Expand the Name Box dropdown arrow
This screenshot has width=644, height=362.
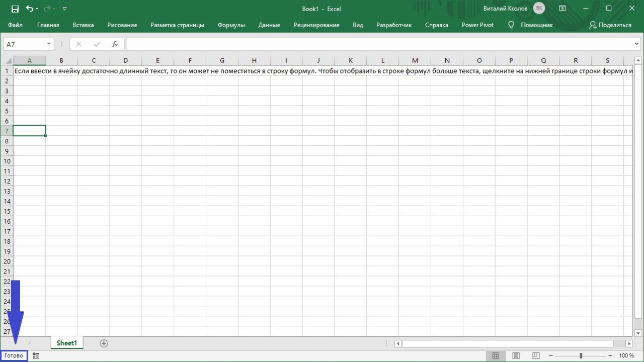point(49,44)
